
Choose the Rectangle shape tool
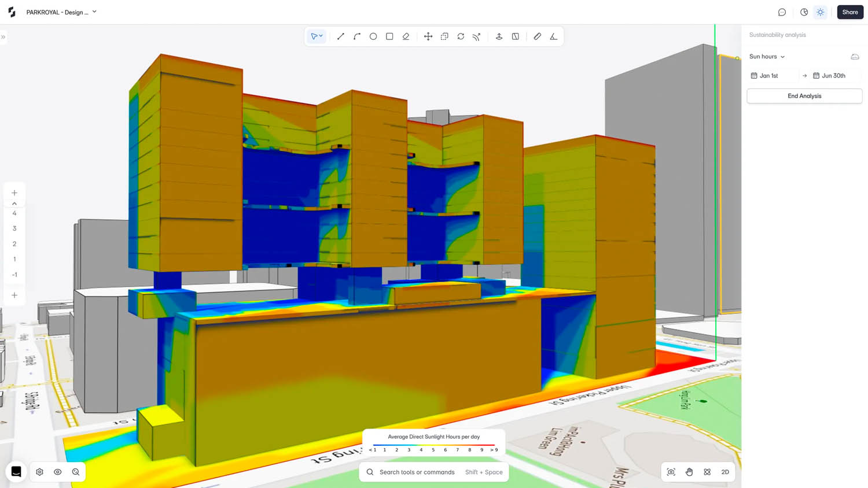point(389,36)
